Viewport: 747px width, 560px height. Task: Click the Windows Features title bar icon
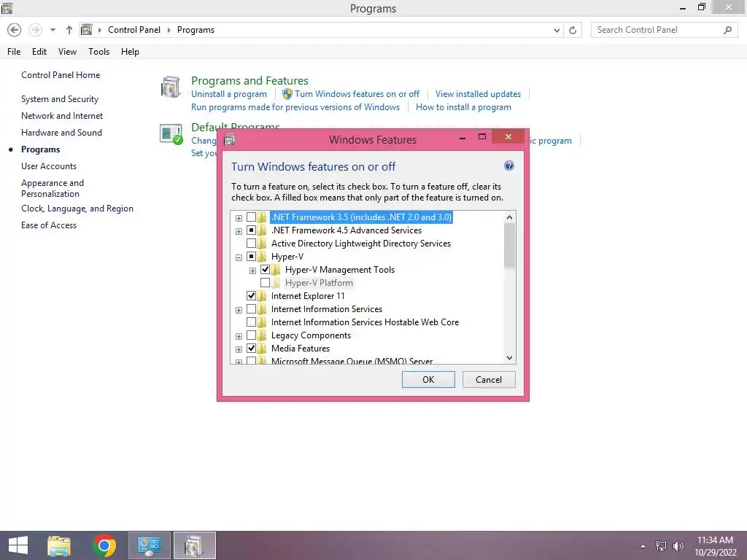click(x=229, y=140)
